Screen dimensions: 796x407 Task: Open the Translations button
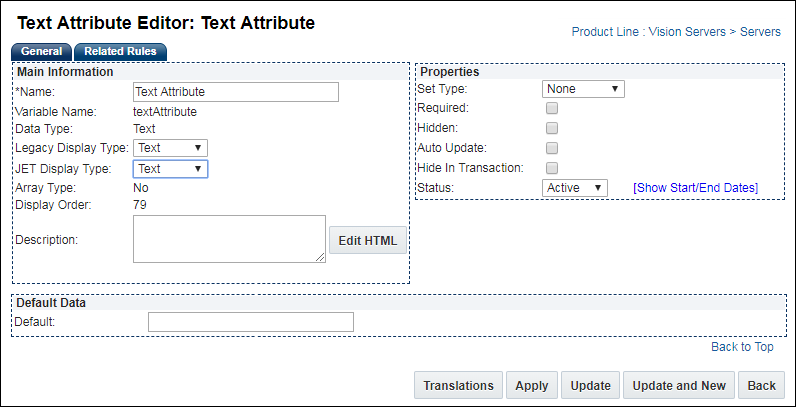pyautogui.click(x=458, y=386)
